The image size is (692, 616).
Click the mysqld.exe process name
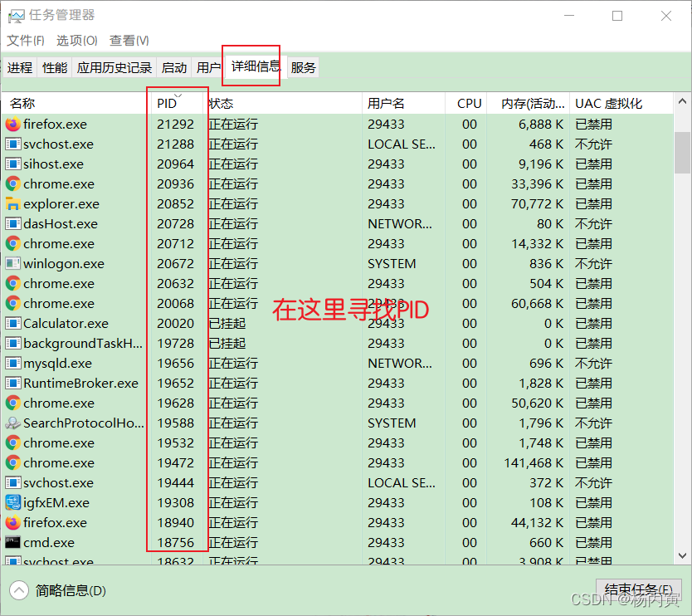coord(58,363)
